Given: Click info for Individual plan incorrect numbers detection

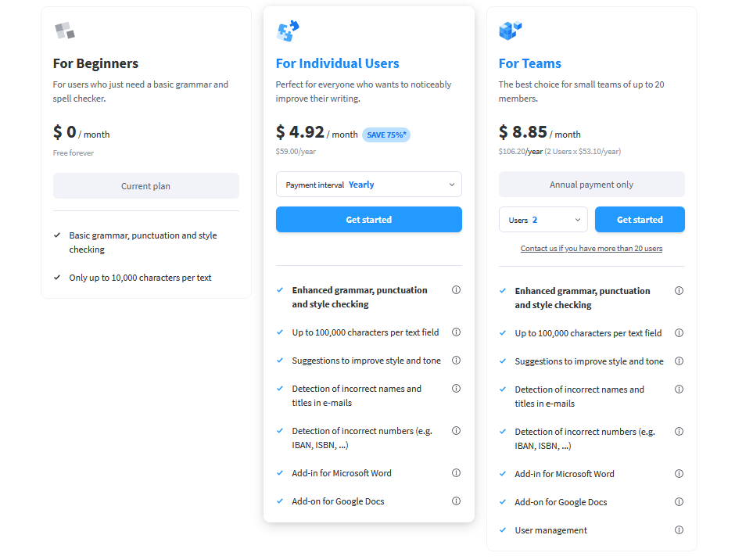Looking at the screenshot, I should 456,431.
